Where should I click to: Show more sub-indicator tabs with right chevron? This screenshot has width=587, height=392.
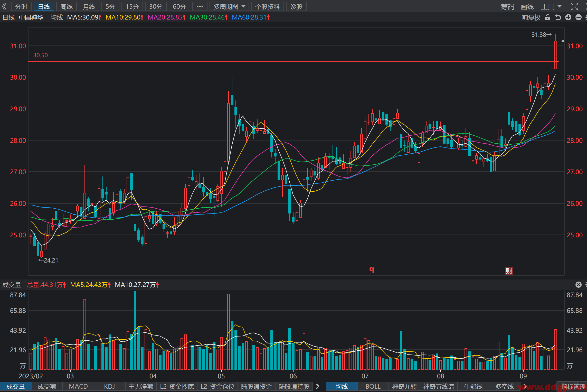pos(318,386)
